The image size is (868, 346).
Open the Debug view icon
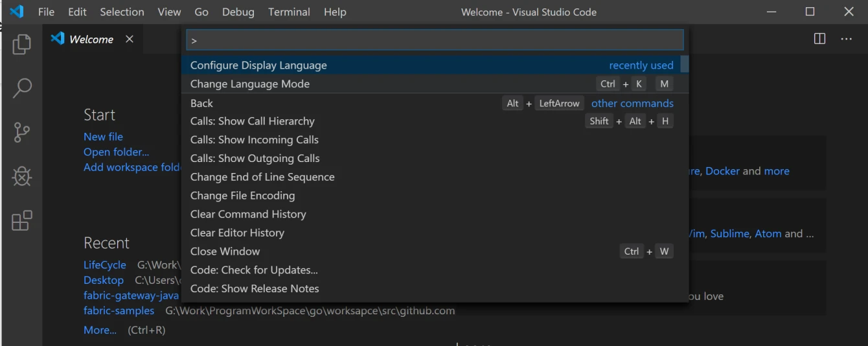click(x=21, y=176)
